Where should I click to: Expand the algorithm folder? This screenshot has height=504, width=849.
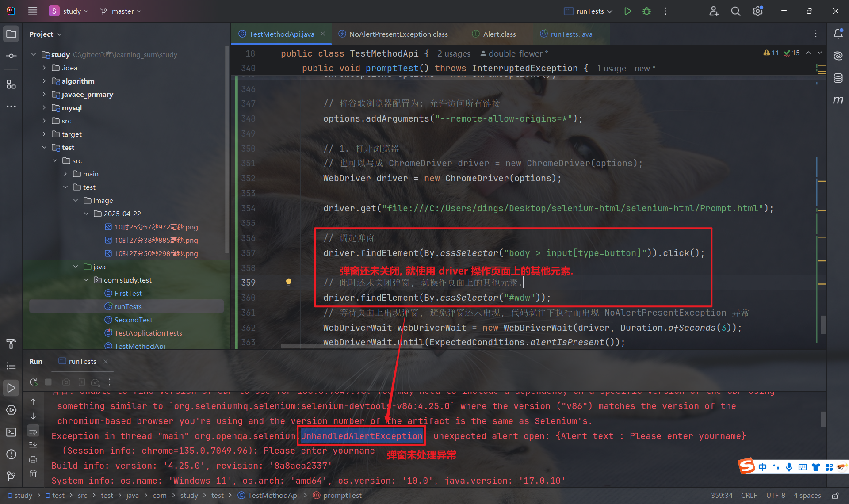click(x=44, y=81)
